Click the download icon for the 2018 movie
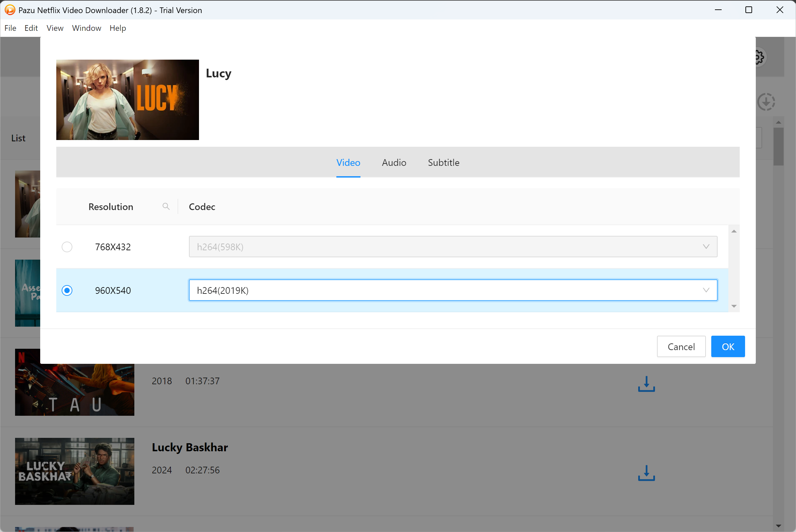Image resolution: width=796 pixels, height=532 pixels. tap(646, 384)
